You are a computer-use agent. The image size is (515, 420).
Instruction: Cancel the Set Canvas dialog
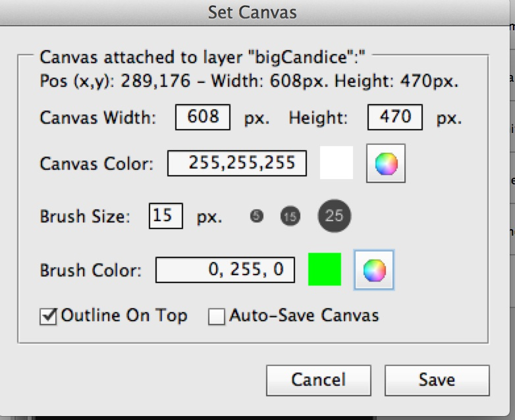[319, 381]
